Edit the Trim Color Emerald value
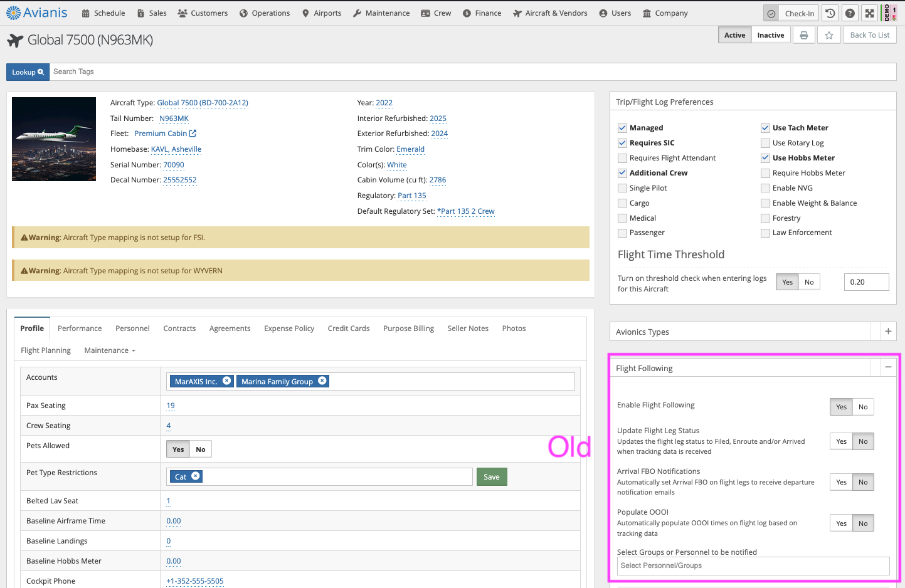 (411, 149)
